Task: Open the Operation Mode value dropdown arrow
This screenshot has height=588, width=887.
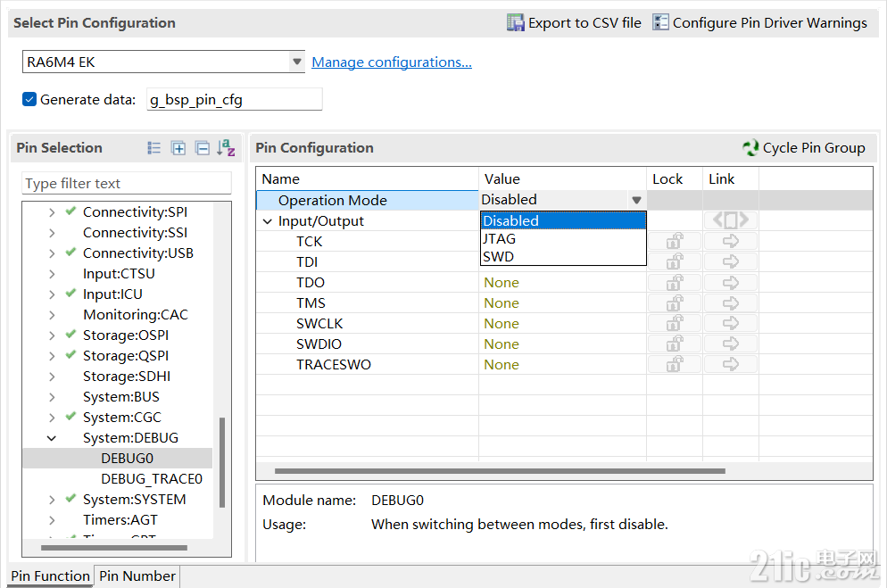Action: (636, 200)
